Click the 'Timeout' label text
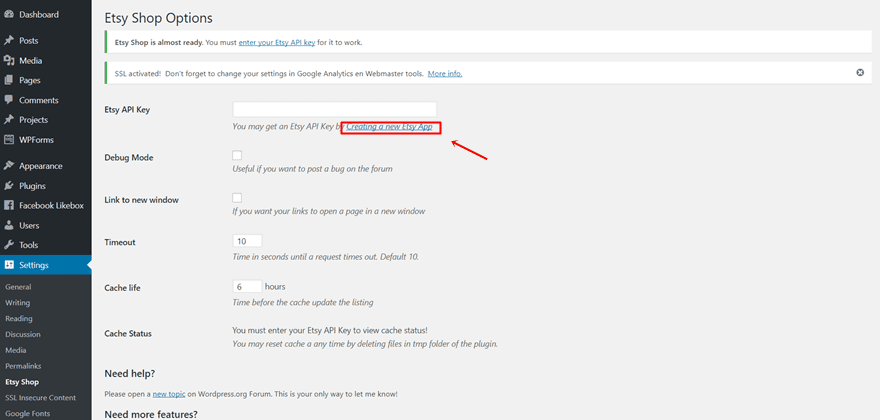The width and height of the screenshot is (880, 420). 120,243
